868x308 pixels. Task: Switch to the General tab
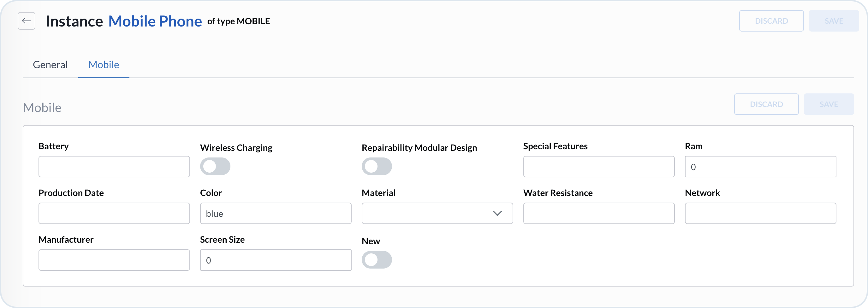click(50, 64)
